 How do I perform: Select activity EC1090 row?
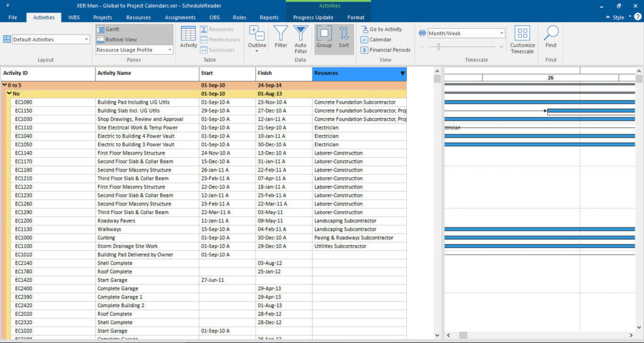pos(209,102)
